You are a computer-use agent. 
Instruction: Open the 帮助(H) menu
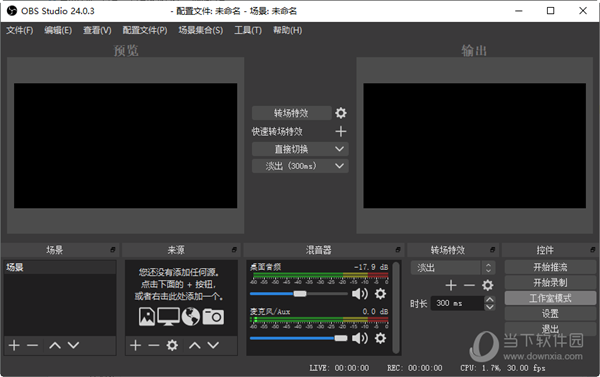coord(287,30)
